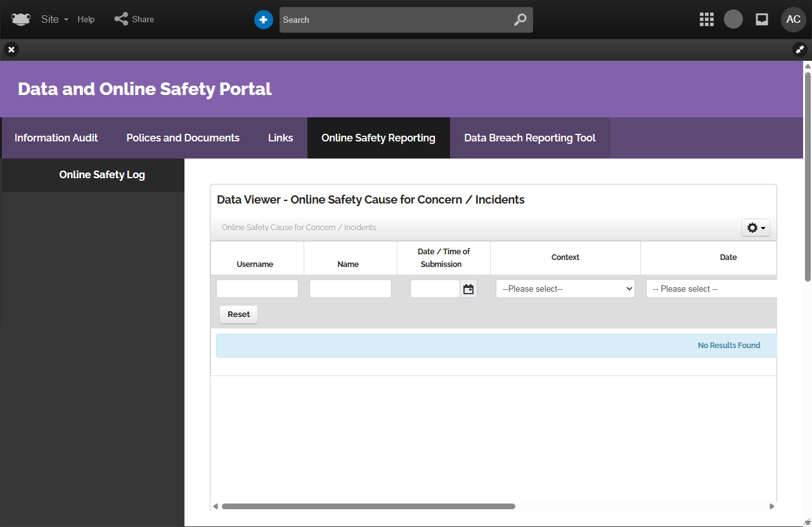Open the date picker calendar icon

click(468, 289)
